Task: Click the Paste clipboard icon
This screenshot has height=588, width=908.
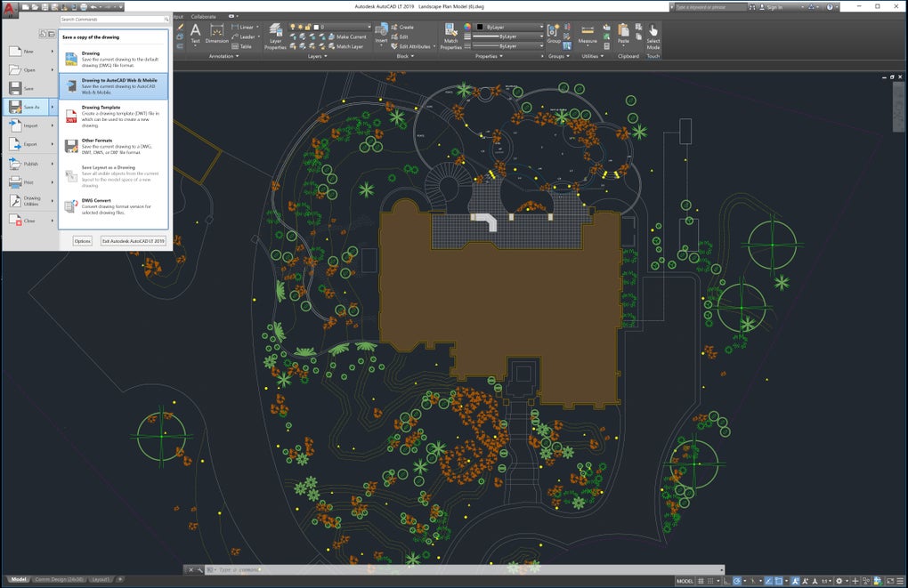Action: pos(623,34)
